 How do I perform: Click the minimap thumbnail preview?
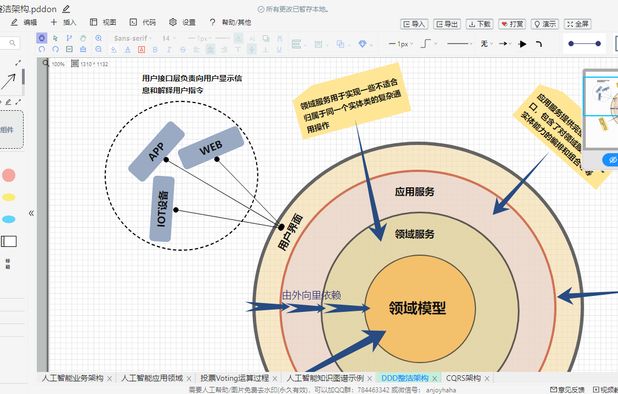tap(602, 110)
